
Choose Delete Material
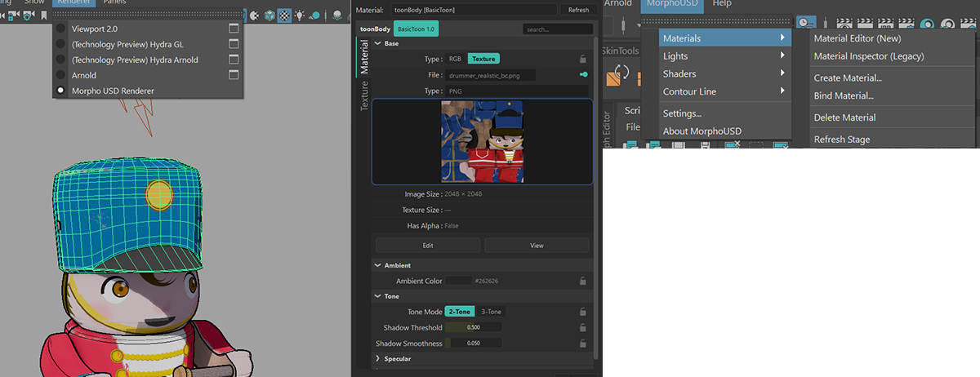point(844,118)
